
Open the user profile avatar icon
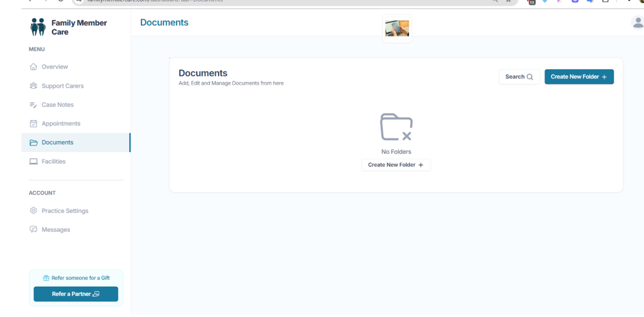(637, 23)
